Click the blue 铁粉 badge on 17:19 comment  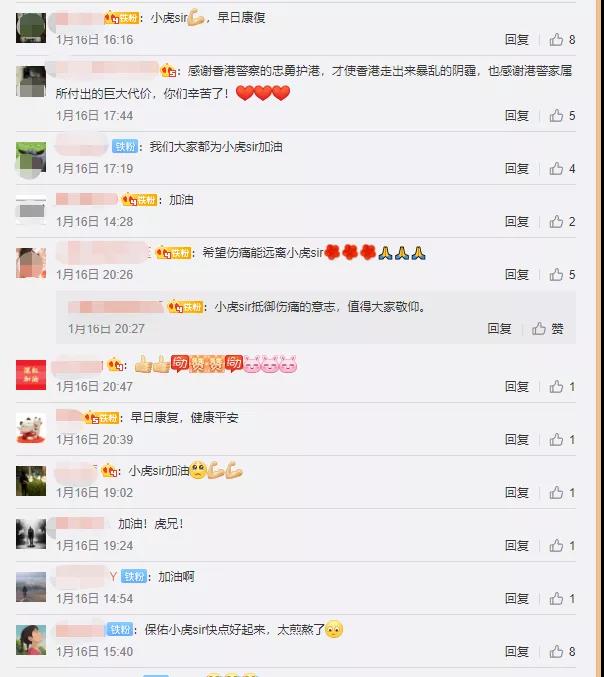125,147
